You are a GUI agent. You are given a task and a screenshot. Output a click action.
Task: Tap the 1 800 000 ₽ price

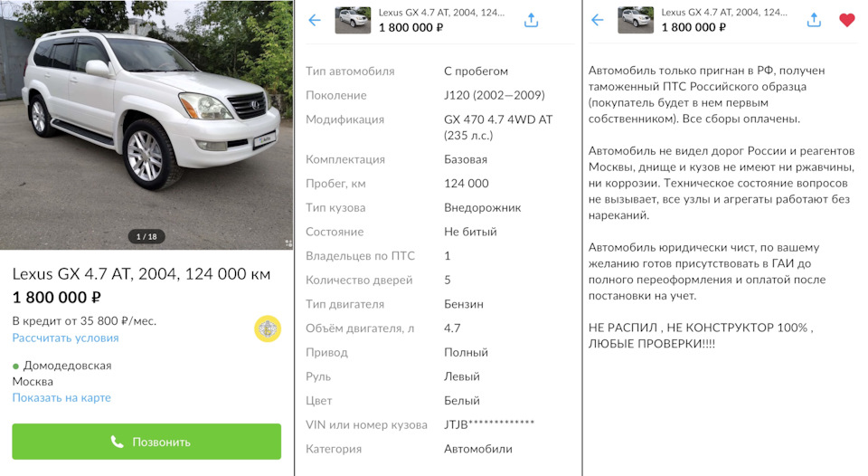[x=56, y=298]
